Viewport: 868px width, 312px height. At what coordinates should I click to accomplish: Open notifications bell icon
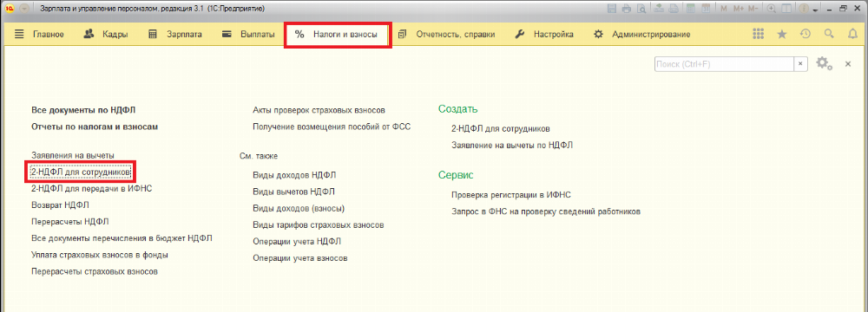click(852, 35)
